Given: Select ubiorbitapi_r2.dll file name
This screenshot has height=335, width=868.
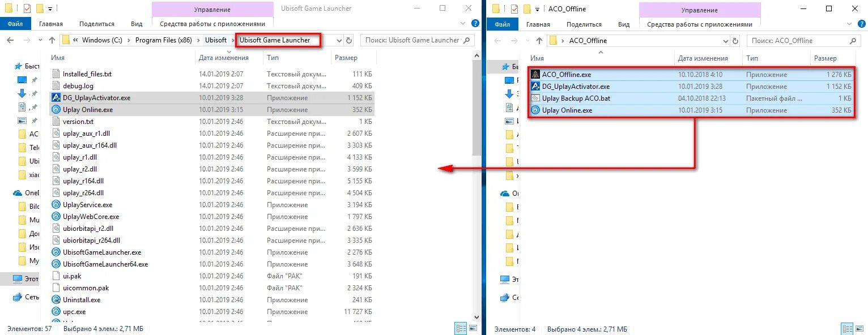Looking at the screenshot, I should [88, 229].
